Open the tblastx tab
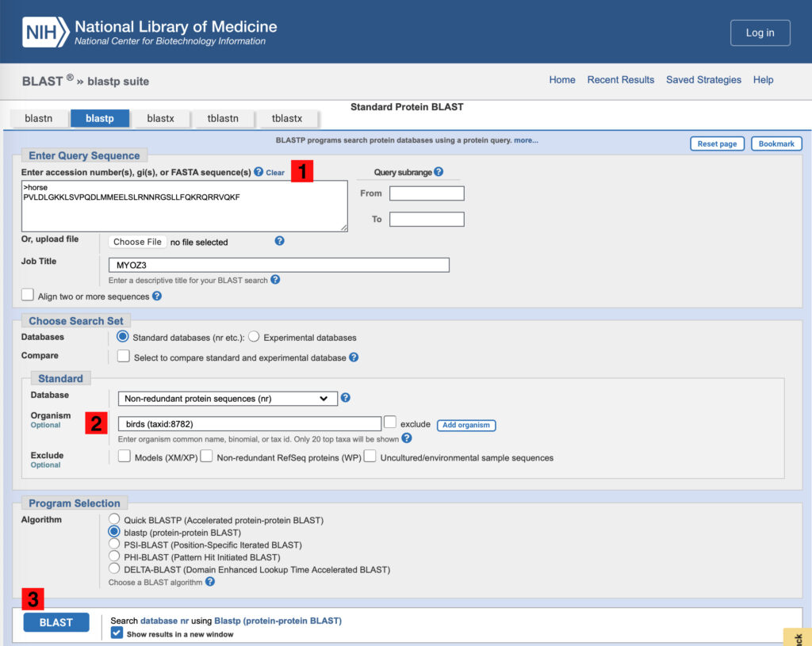This screenshot has height=646, width=812. 287,119
